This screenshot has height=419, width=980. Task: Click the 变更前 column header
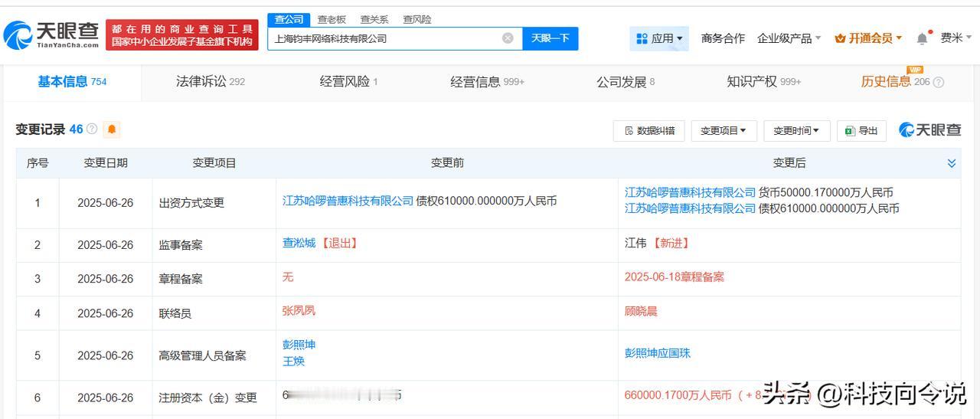447,163
